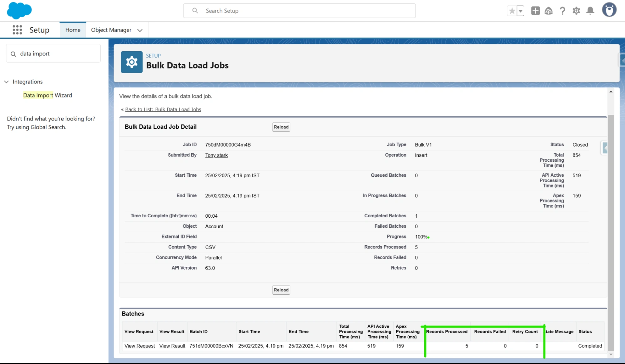Click View Result for batch 751dM00000BcxVN

click(x=172, y=346)
